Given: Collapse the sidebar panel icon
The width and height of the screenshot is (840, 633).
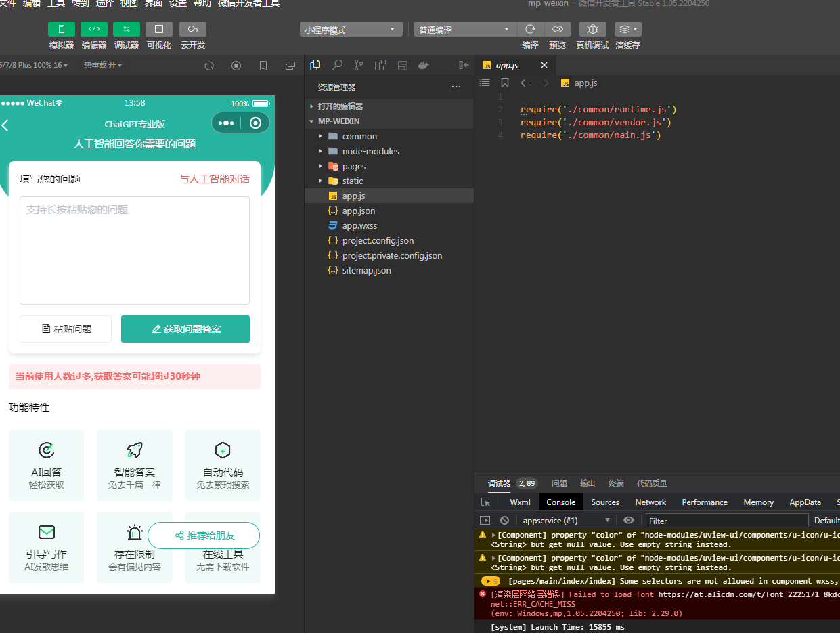Looking at the screenshot, I should click(x=464, y=65).
